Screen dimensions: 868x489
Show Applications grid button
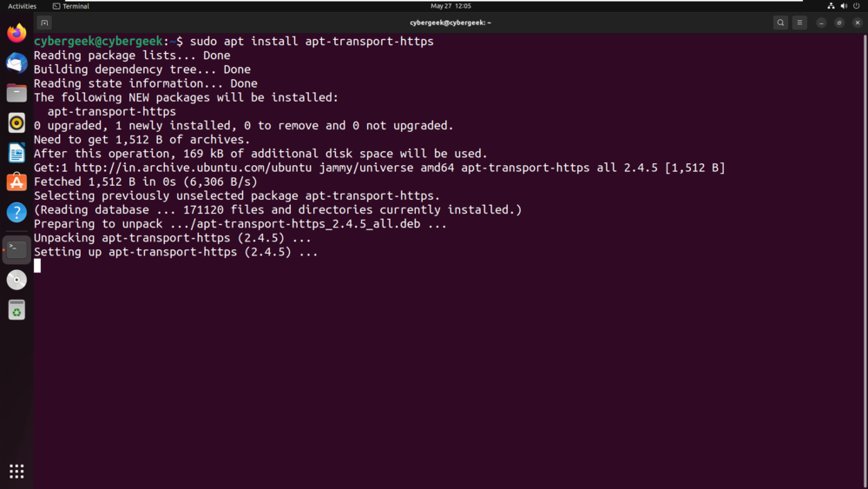pyautogui.click(x=16, y=471)
